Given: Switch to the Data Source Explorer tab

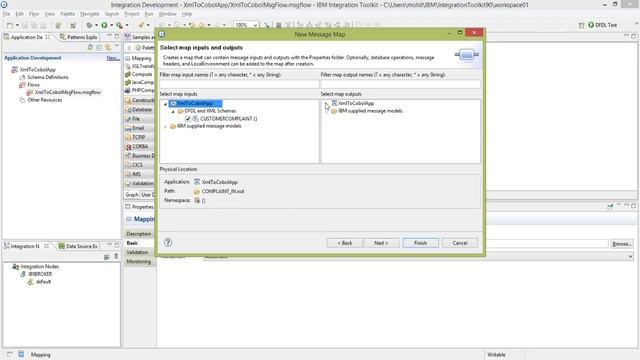Looking at the screenshot, I should pyautogui.click(x=78, y=246).
